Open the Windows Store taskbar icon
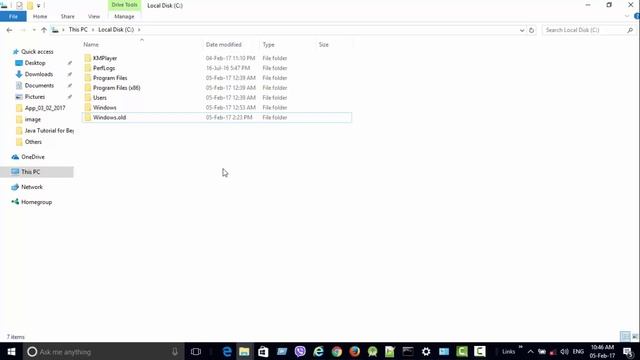This screenshot has width=640, height=360. [x=263, y=351]
